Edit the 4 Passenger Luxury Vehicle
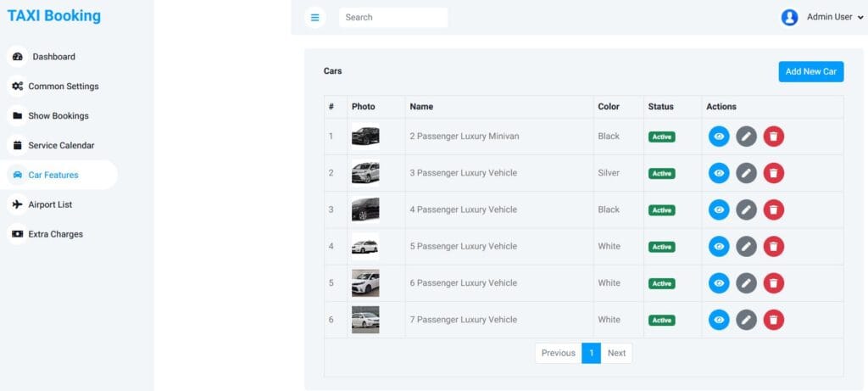This screenshot has height=391, width=868. [x=746, y=209]
